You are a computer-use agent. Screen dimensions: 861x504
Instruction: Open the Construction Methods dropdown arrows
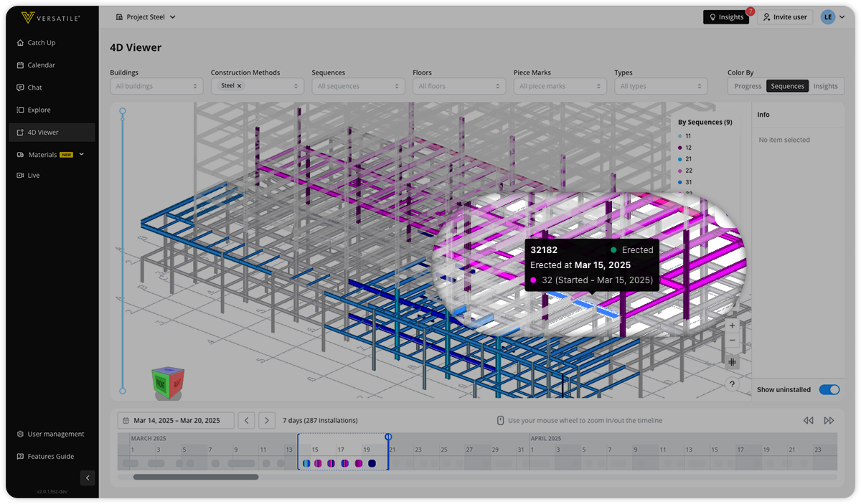point(296,86)
